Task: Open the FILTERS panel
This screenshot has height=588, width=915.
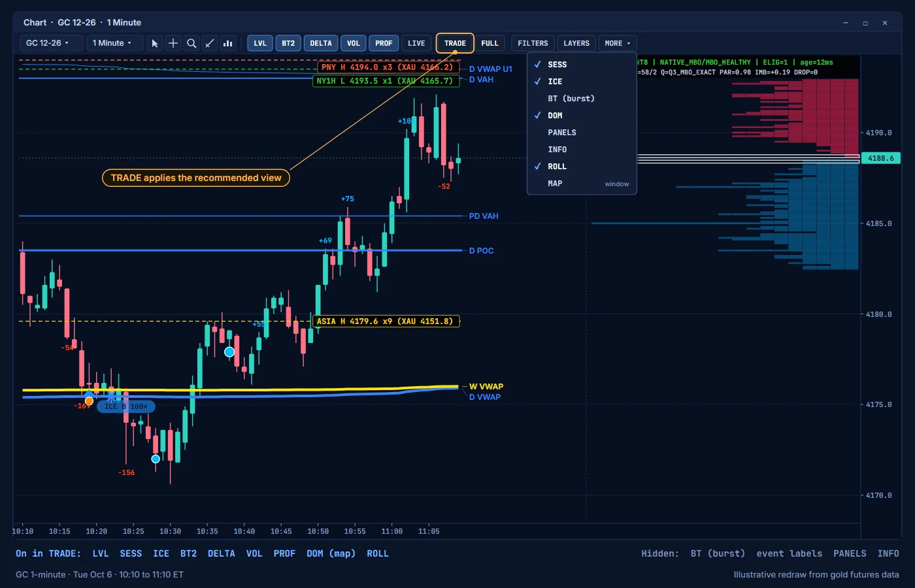Action: pyautogui.click(x=533, y=43)
